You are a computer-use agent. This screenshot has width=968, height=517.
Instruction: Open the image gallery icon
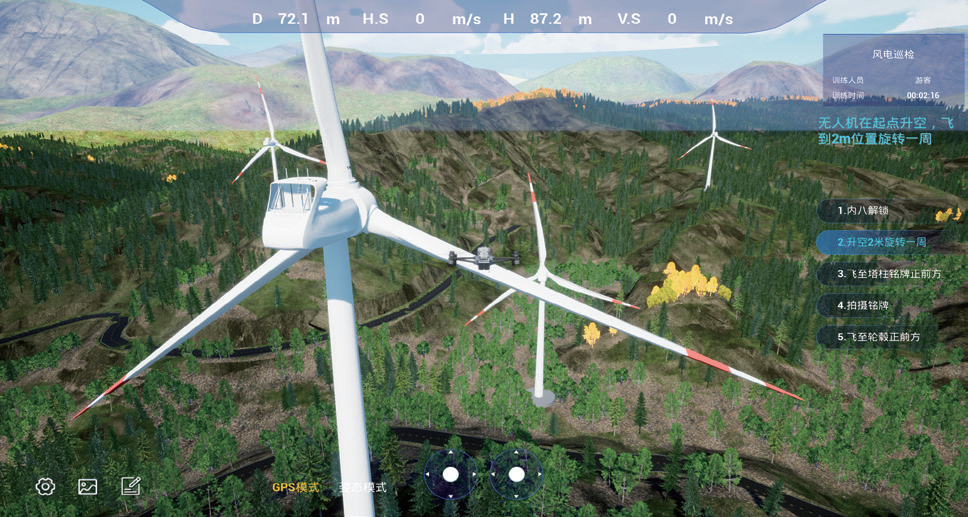88,487
